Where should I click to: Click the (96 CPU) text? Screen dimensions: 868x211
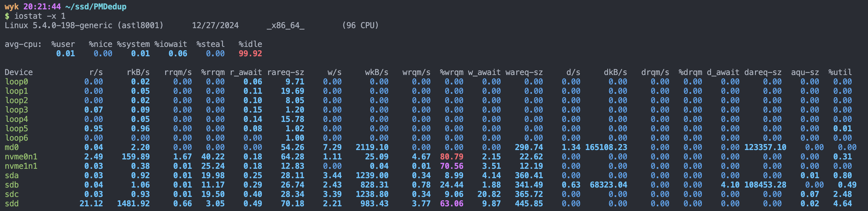360,26
